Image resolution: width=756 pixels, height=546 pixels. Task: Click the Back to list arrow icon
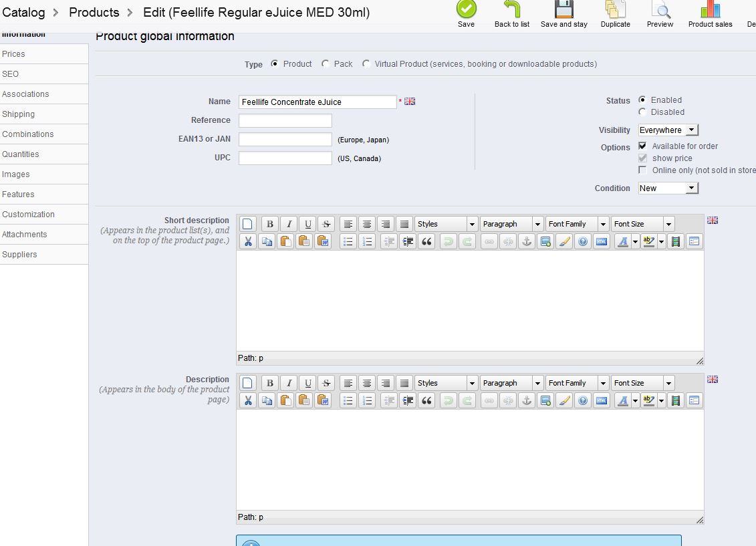(x=512, y=9)
